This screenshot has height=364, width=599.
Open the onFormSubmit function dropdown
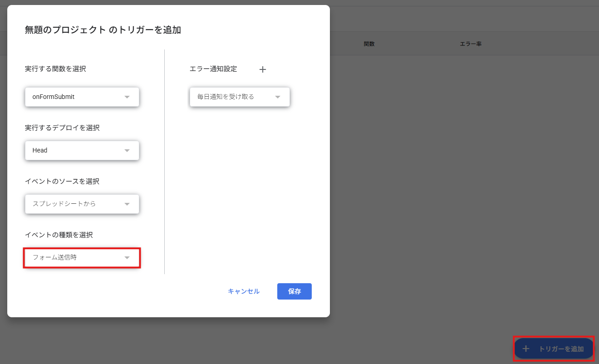tap(82, 97)
